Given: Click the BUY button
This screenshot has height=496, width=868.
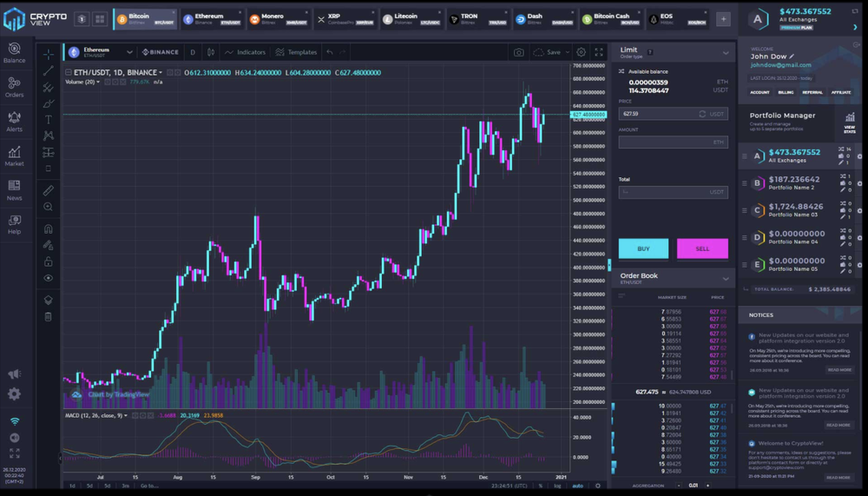Looking at the screenshot, I should pyautogui.click(x=643, y=248).
